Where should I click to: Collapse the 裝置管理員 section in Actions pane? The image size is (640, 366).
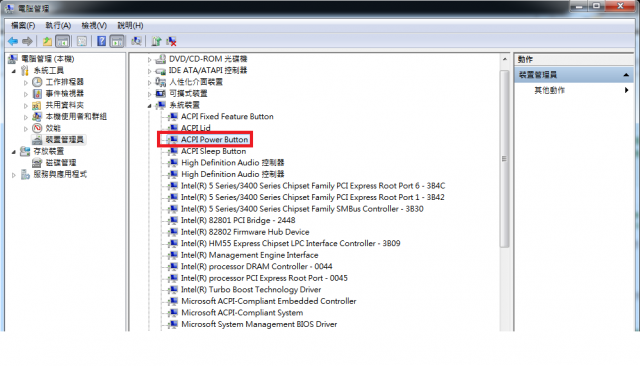click(626, 75)
